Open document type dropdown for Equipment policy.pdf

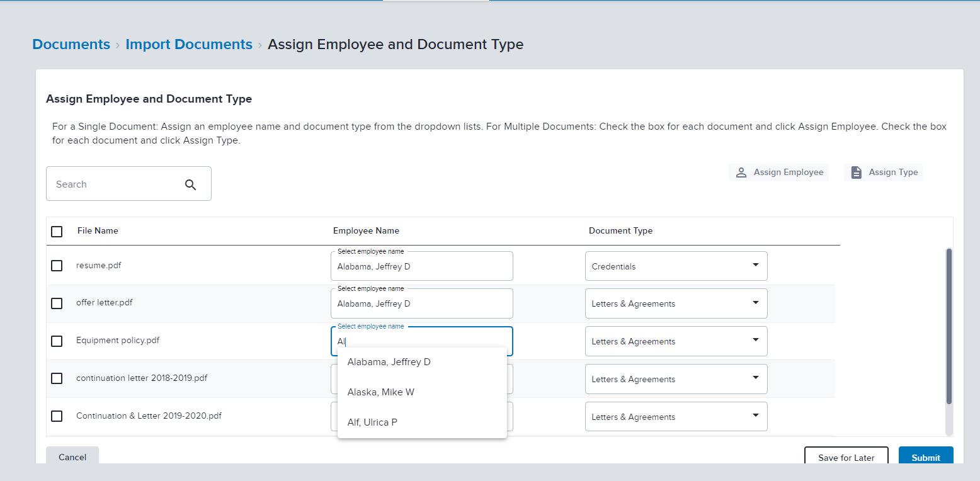(x=676, y=341)
